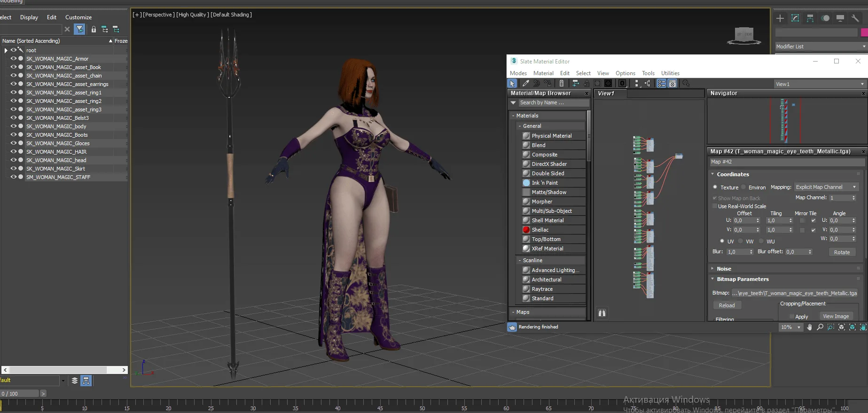Open Material menu in Slate editor
This screenshot has height=413, width=868.
coord(543,73)
